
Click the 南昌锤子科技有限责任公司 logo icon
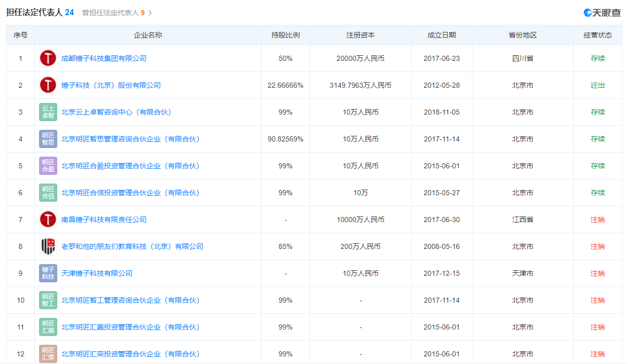click(48, 220)
